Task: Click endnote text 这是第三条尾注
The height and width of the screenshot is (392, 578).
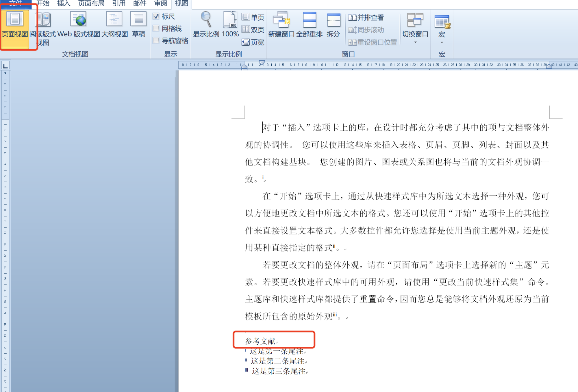Action: tap(279, 371)
